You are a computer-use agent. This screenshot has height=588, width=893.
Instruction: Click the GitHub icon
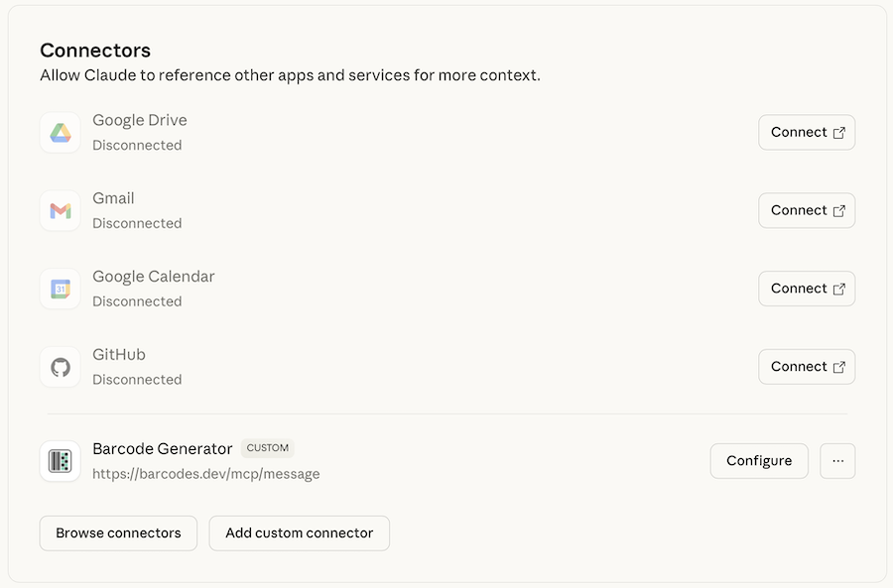click(60, 367)
